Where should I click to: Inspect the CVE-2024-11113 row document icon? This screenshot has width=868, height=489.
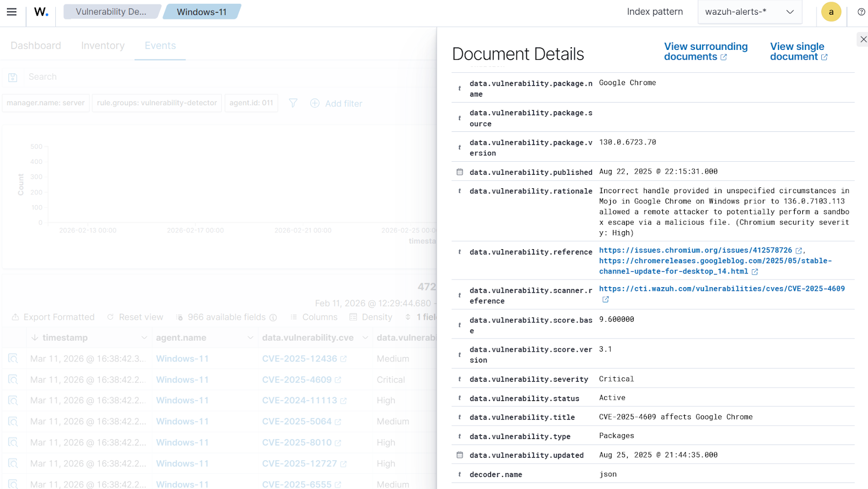(x=13, y=401)
